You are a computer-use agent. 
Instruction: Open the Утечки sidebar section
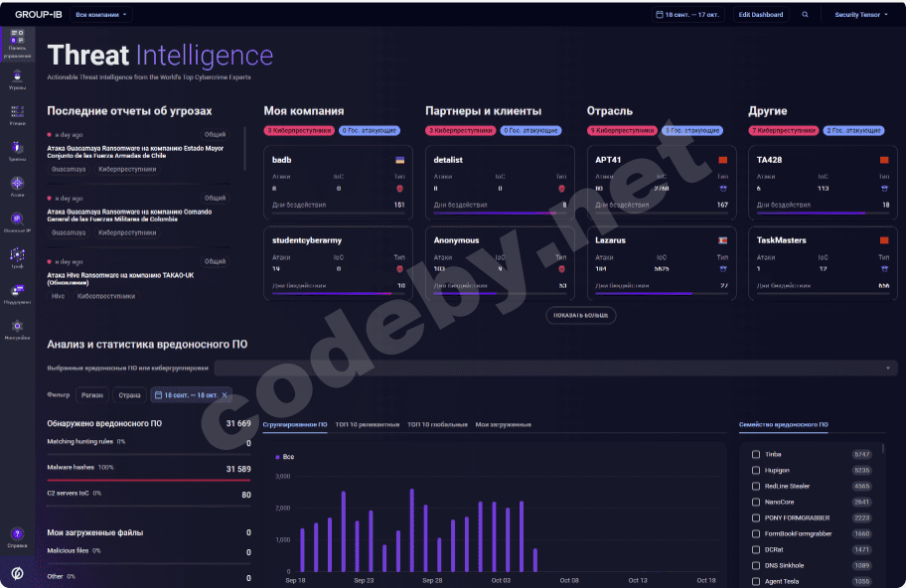[17, 115]
